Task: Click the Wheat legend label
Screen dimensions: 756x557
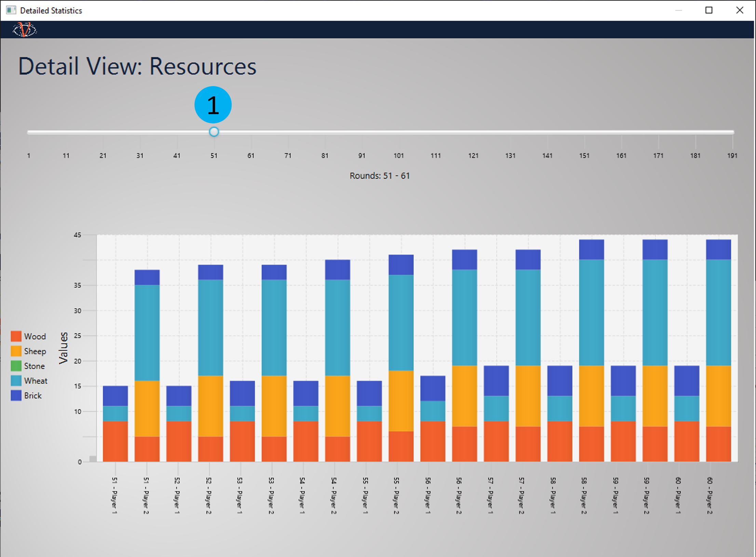Action: point(36,381)
